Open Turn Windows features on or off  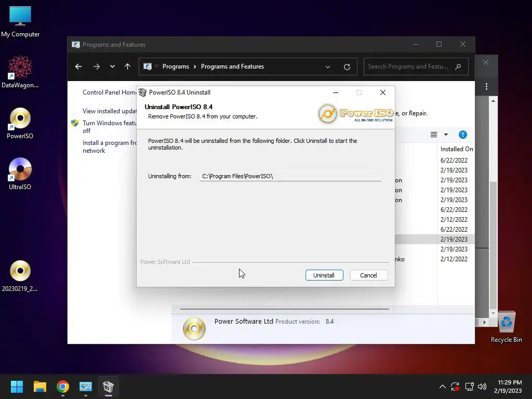point(109,127)
